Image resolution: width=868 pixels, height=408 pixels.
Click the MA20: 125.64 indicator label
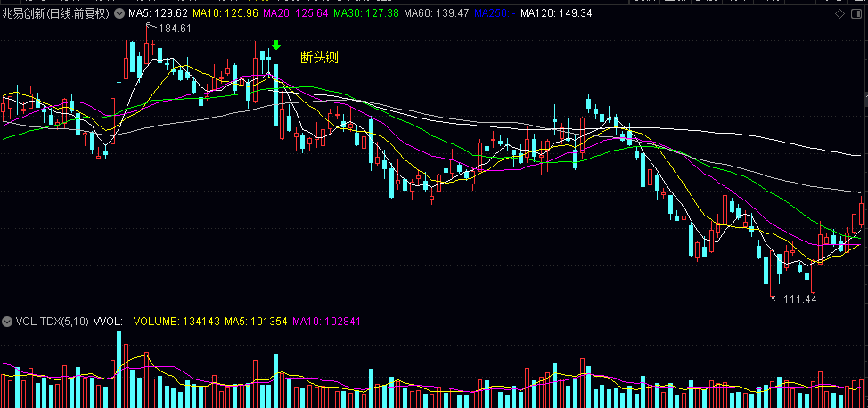tap(296, 13)
